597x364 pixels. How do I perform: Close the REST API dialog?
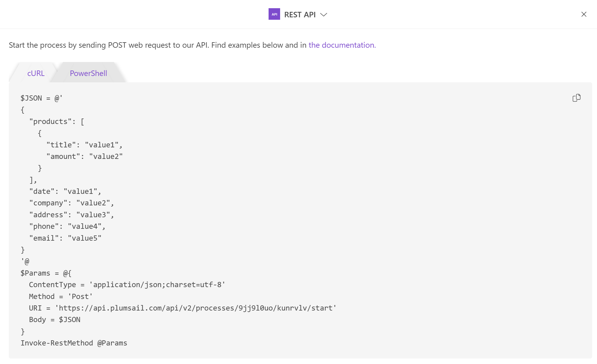tap(584, 14)
